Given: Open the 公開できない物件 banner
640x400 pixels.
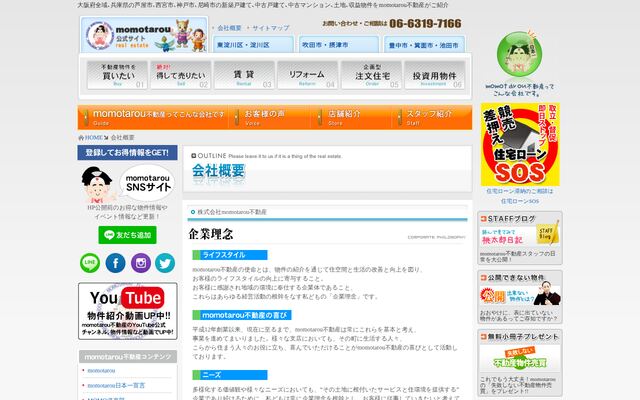Looking at the screenshot, I should click(x=520, y=297).
